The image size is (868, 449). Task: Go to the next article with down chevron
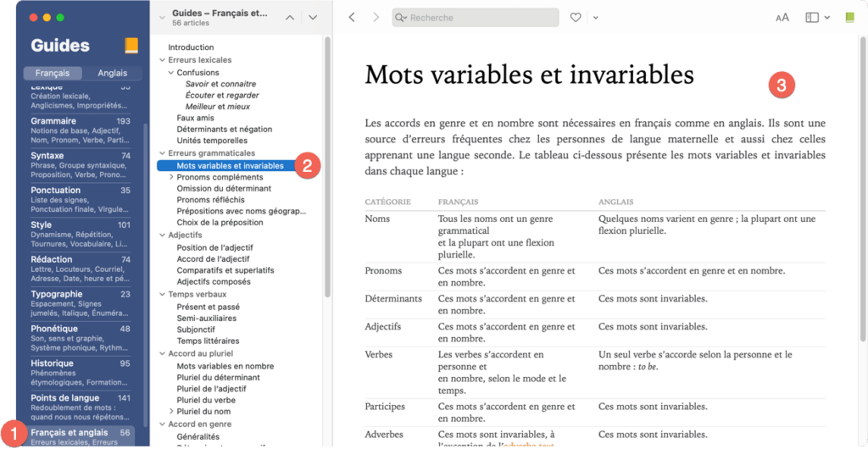[314, 18]
